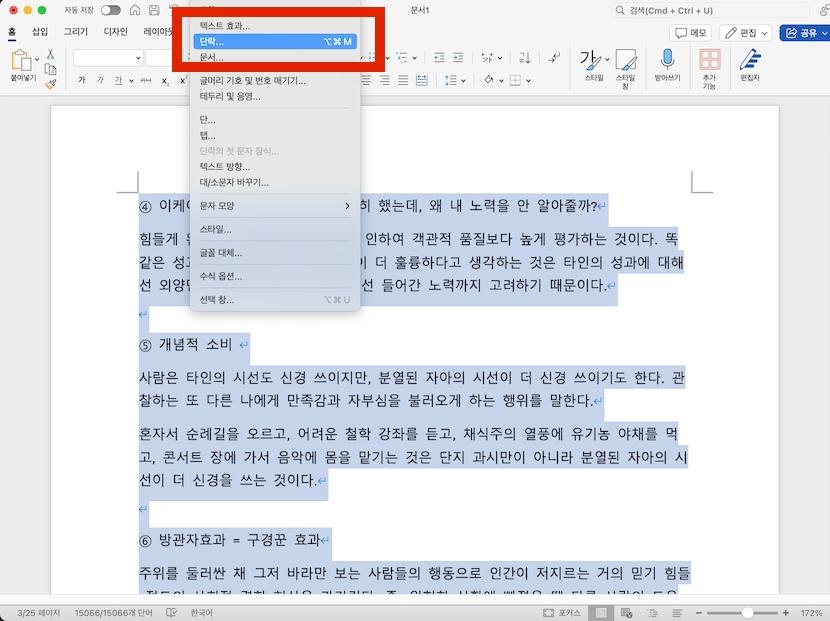Choose 탭... menu item
Viewport: 830px width, 621px height.
coord(275,136)
